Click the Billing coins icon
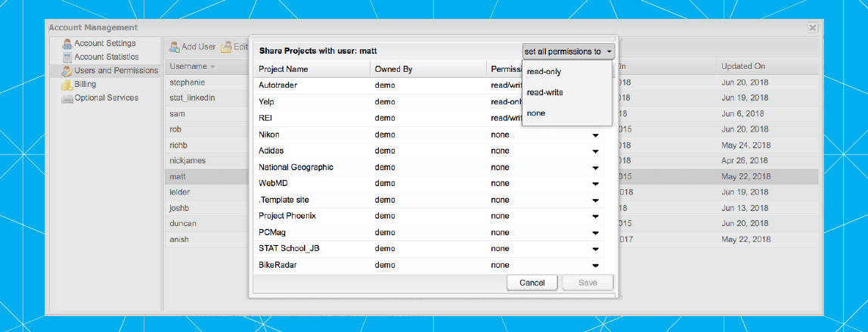 click(x=67, y=84)
